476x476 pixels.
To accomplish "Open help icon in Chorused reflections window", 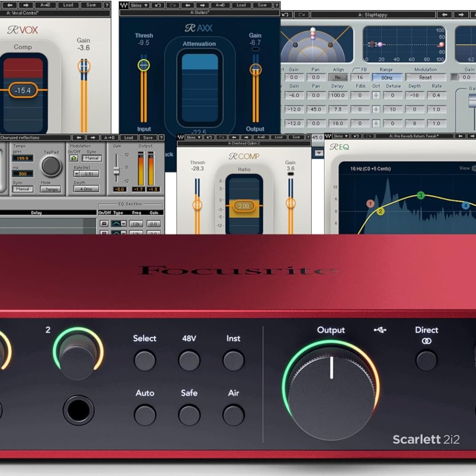I will click(161, 138).
